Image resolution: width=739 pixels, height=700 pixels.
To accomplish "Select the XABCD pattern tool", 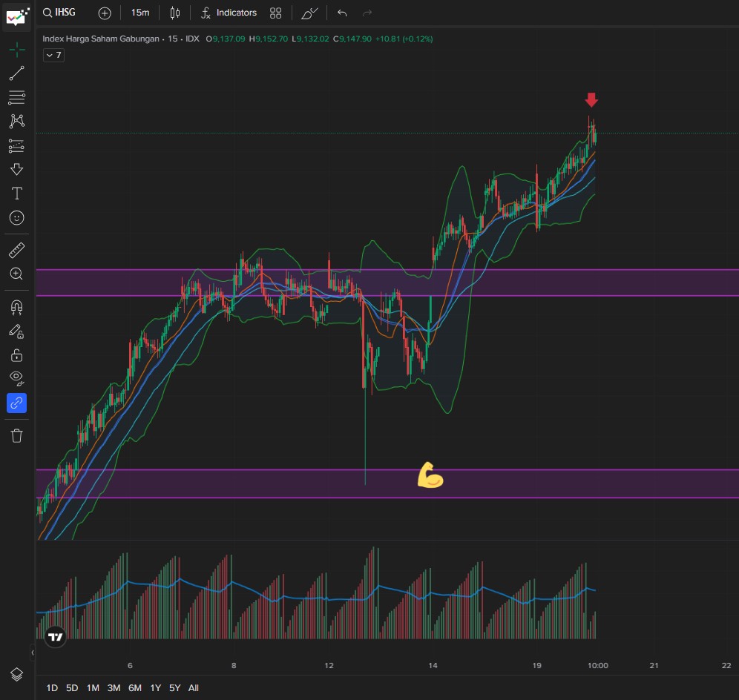I will [x=16, y=121].
